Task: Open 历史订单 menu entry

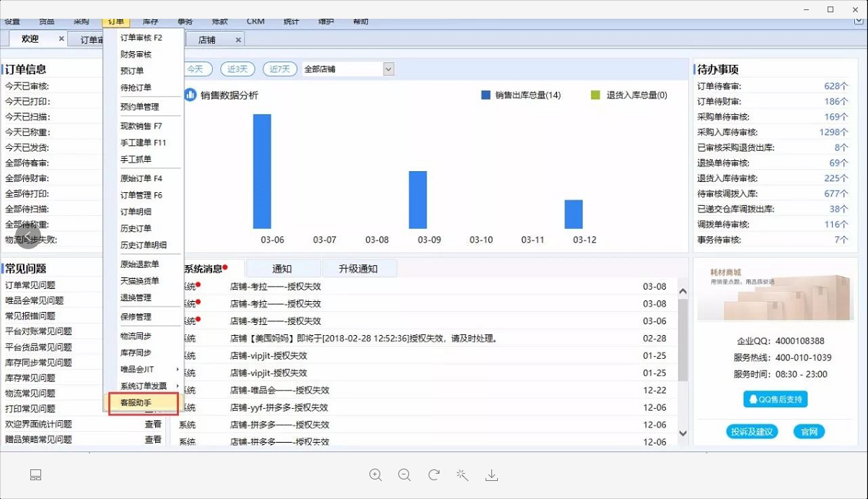Action: [x=136, y=228]
